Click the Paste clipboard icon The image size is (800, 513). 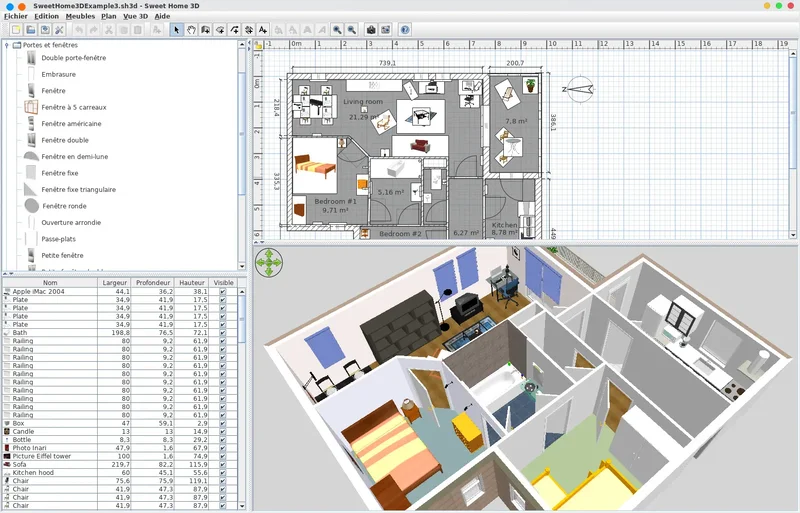coord(137,30)
